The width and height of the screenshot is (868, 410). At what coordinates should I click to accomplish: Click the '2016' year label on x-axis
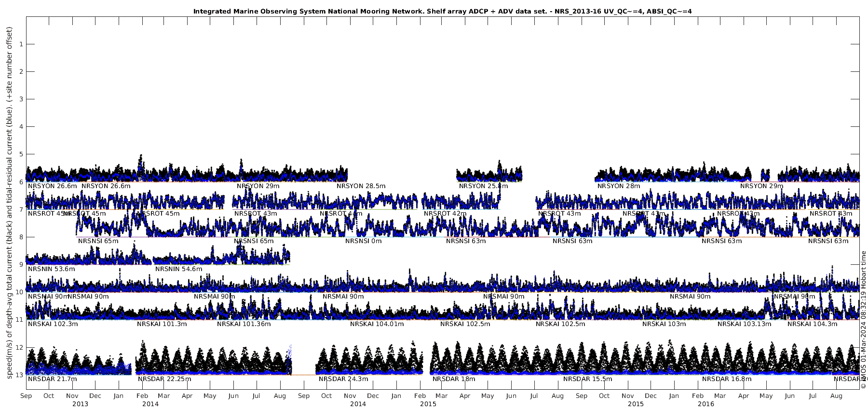706,404
